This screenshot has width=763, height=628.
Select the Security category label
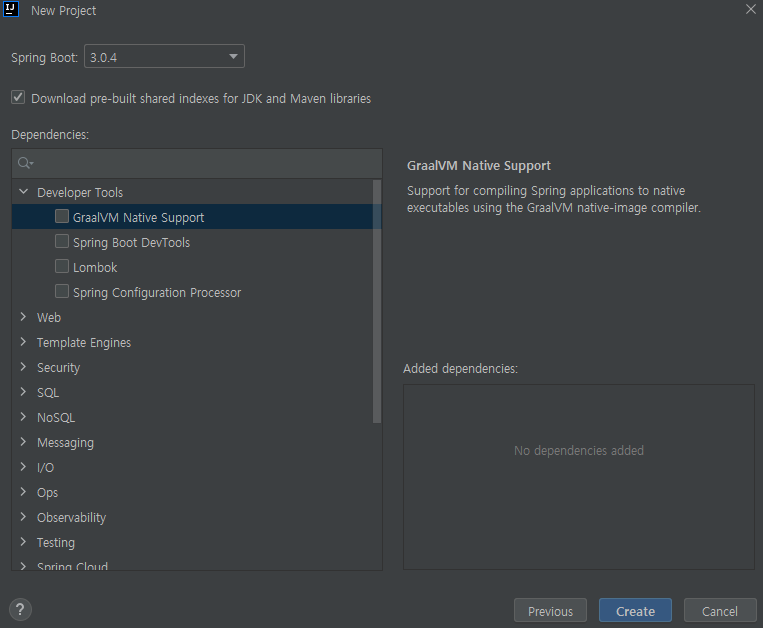click(58, 368)
